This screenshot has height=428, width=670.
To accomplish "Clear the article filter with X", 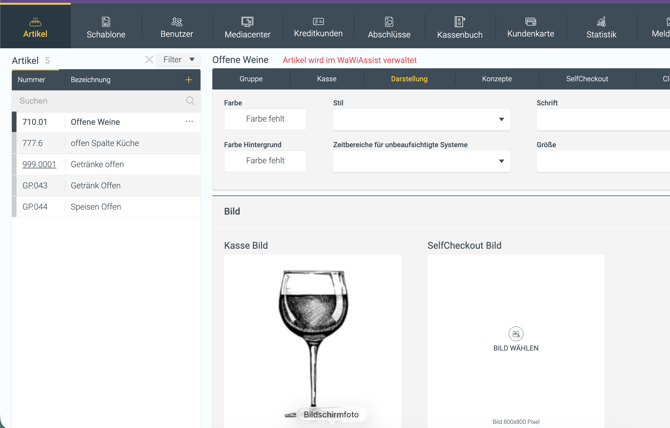I will 149,59.
